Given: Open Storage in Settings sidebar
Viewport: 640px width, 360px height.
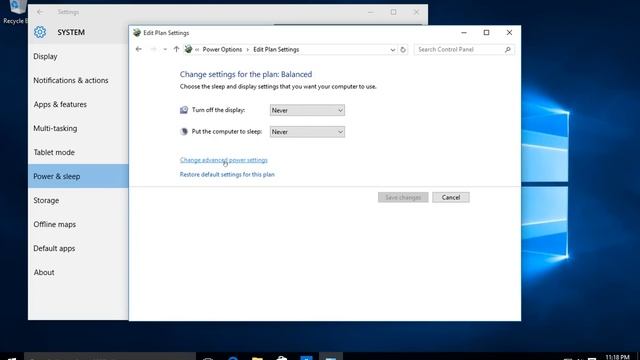Looking at the screenshot, I should (78, 200).
